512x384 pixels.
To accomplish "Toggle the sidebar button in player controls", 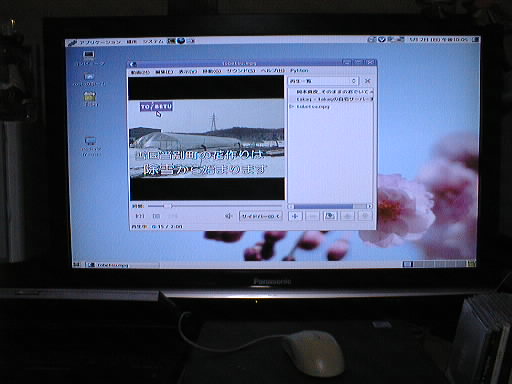I will click(261, 216).
